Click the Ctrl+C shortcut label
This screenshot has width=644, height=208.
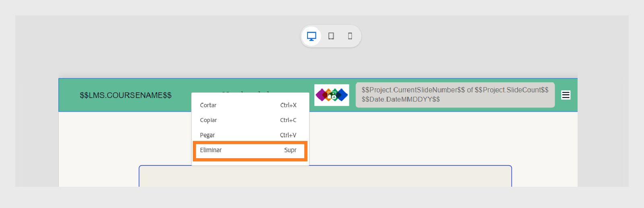(288, 120)
